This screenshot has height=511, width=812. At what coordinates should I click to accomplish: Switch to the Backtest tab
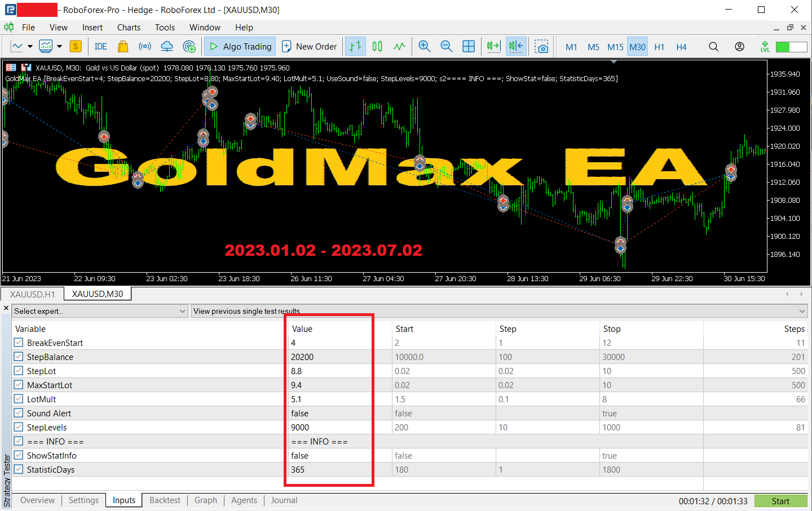pos(165,500)
